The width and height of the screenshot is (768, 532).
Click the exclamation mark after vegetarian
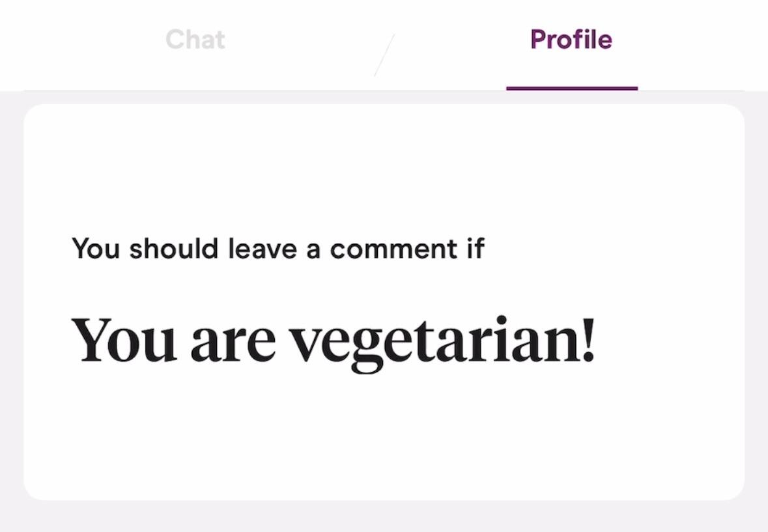click(588, 340)
